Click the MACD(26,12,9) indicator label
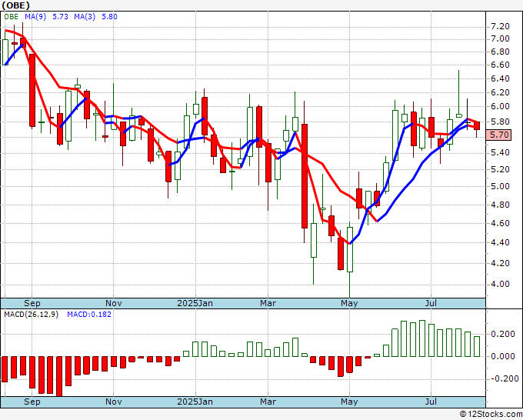 [31, 315]
